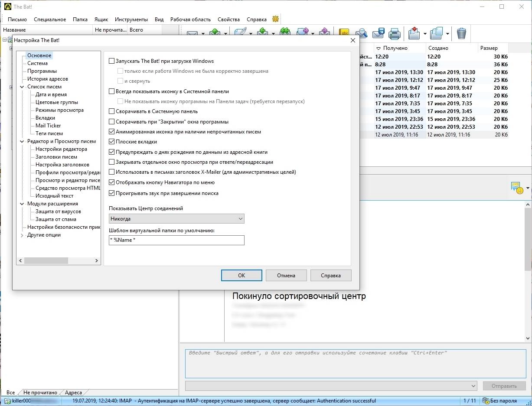Viewport: 532px width, 406px height.
Task: Click right arrow of settings tree scrollbar
Action: tap(97, 261)
